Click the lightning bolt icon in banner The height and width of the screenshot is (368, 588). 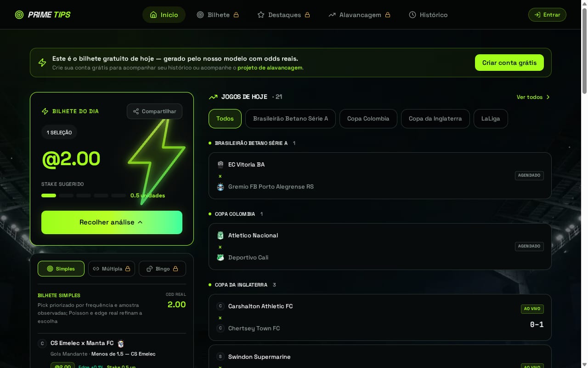point(42,63)
